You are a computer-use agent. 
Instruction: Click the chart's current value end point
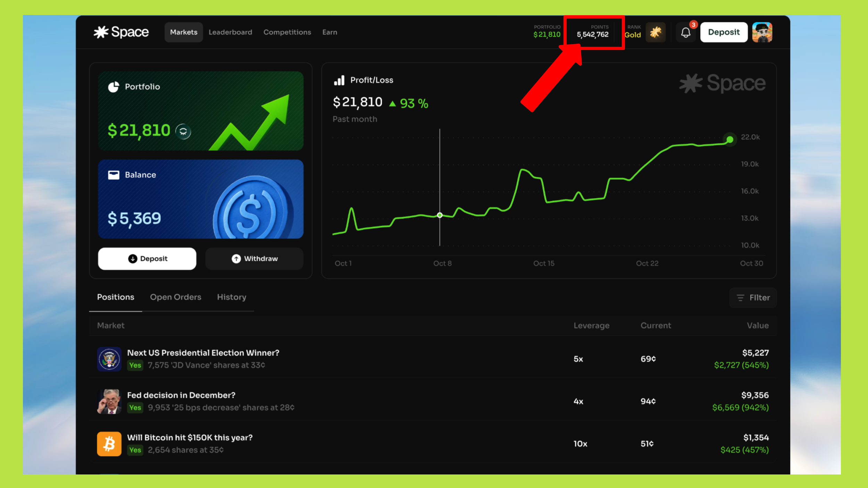click(x=729, y=140)
